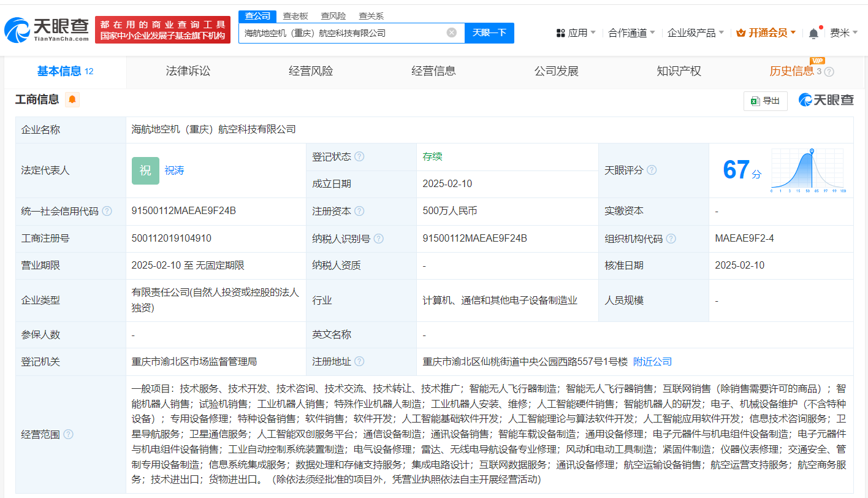This screenshot has height=498, width=868.
Task: Click the 500万人民币 registered capital value
Action: tap(450, 211)
